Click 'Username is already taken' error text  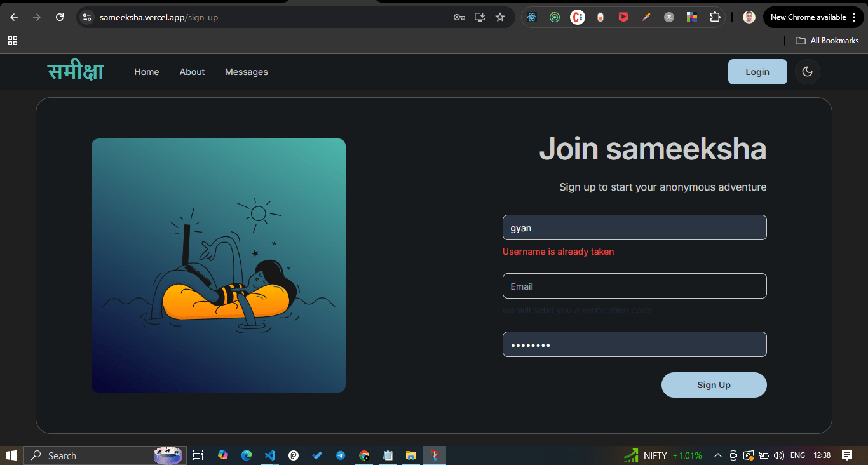tap(558, 252)
